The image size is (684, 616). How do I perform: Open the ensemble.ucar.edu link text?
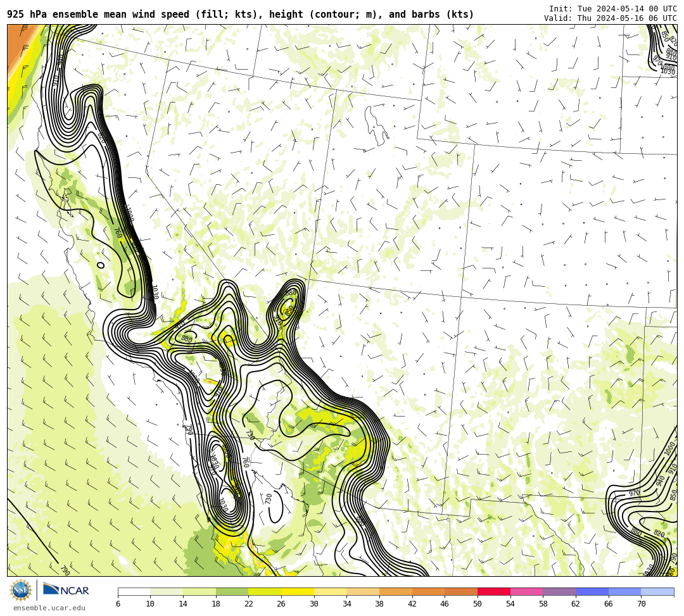[49, 608]
